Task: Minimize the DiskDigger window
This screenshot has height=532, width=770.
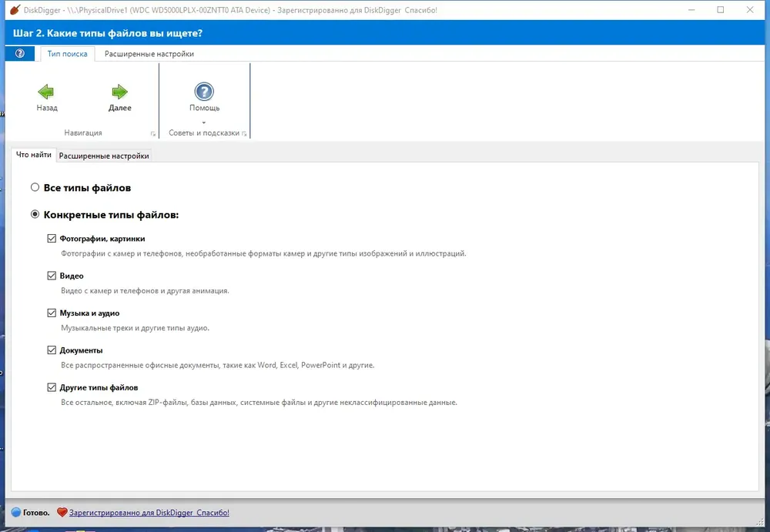Action: tap(691, 10)
